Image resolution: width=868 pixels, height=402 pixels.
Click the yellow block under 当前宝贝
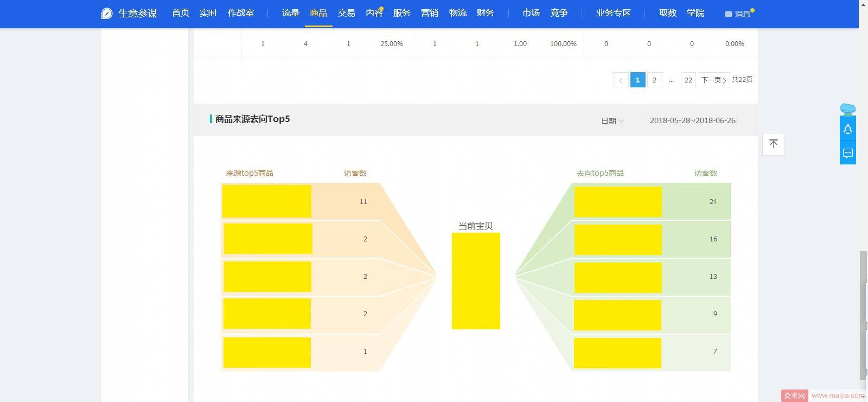pyautogui.click(x=476, y=281)
